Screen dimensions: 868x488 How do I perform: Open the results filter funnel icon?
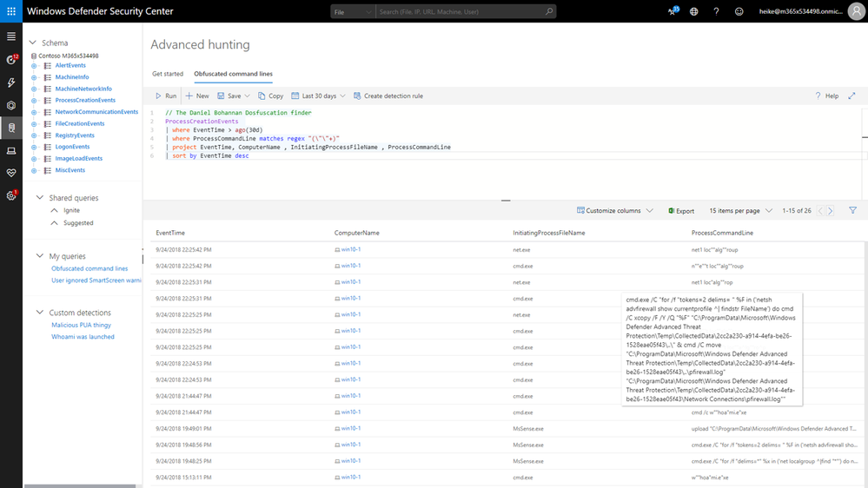[853, 210]
